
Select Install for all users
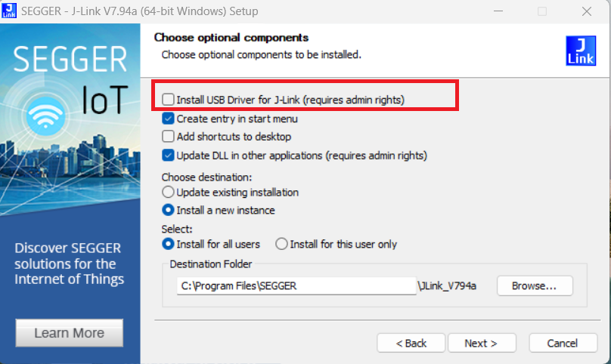point(168,244)
